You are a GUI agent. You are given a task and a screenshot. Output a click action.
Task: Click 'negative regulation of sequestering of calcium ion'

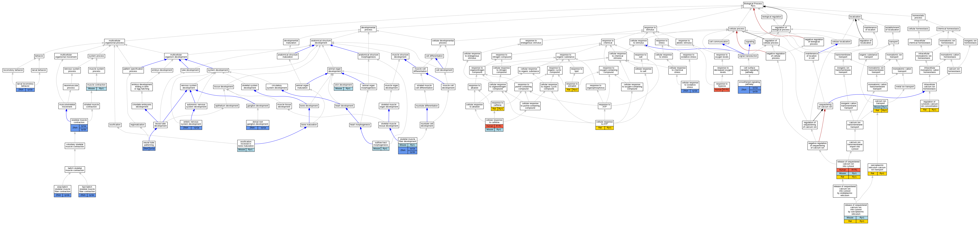[x=817, y=146]
